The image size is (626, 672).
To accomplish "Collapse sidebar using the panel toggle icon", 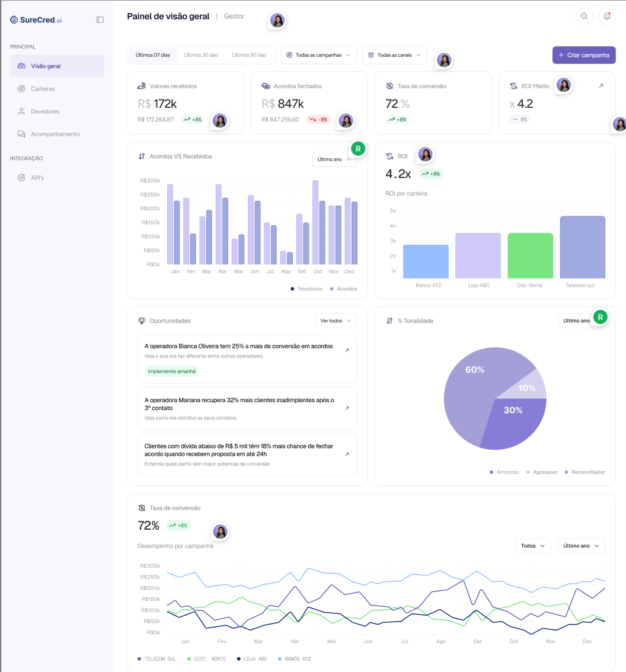I will [x=100, y=20].
